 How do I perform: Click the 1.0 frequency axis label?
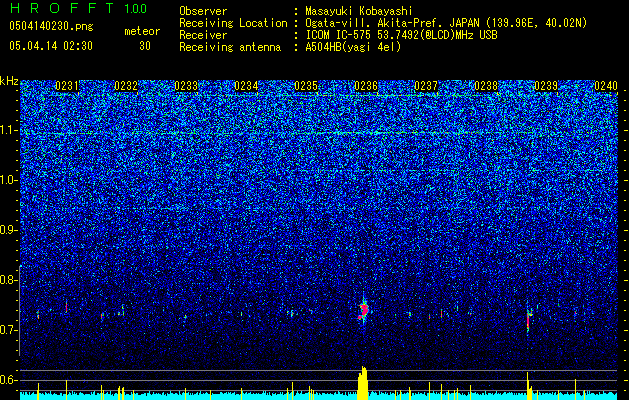pyautogui.click(x=9, y=180)
